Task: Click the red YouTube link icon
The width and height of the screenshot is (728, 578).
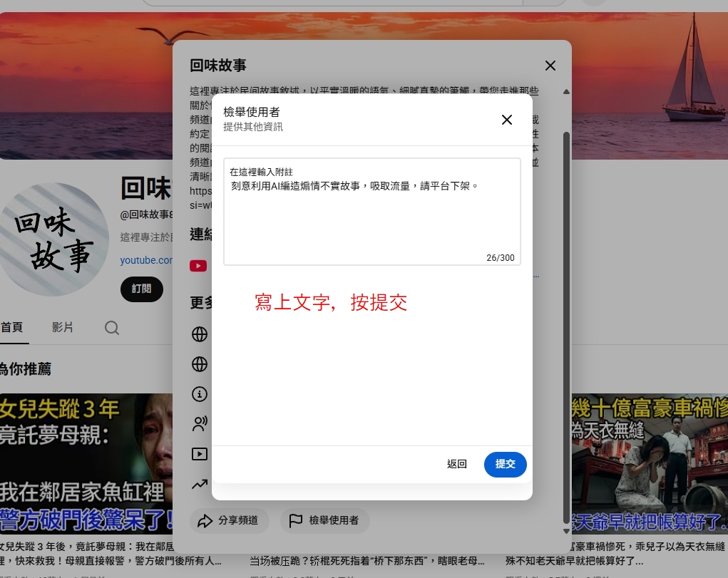Action: tap(198, 266)
